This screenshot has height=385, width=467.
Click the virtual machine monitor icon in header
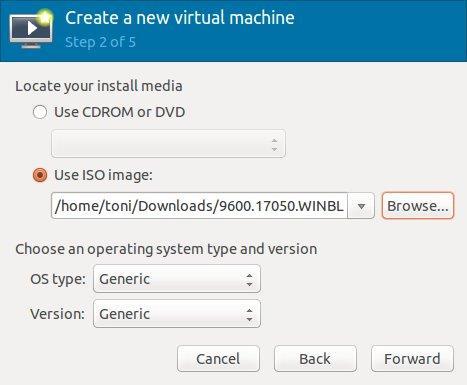(x=31, y=29)
